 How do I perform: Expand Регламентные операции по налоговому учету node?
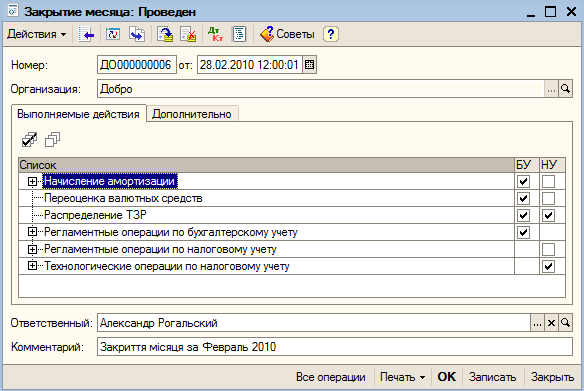point(32,249)
